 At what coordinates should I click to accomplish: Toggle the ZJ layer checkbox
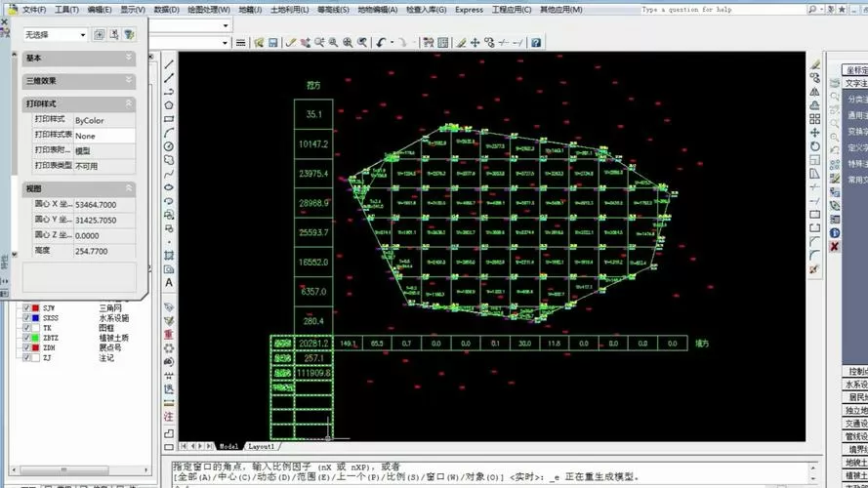[26, 358]
